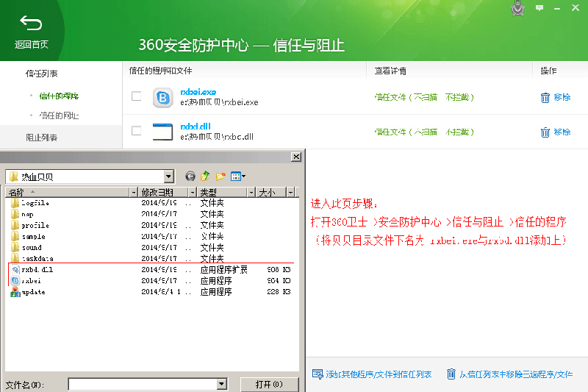The height and width of the screenshot is (392, 588).
Task: Check the box next to rxbd.dll
Action: (136, 131)
